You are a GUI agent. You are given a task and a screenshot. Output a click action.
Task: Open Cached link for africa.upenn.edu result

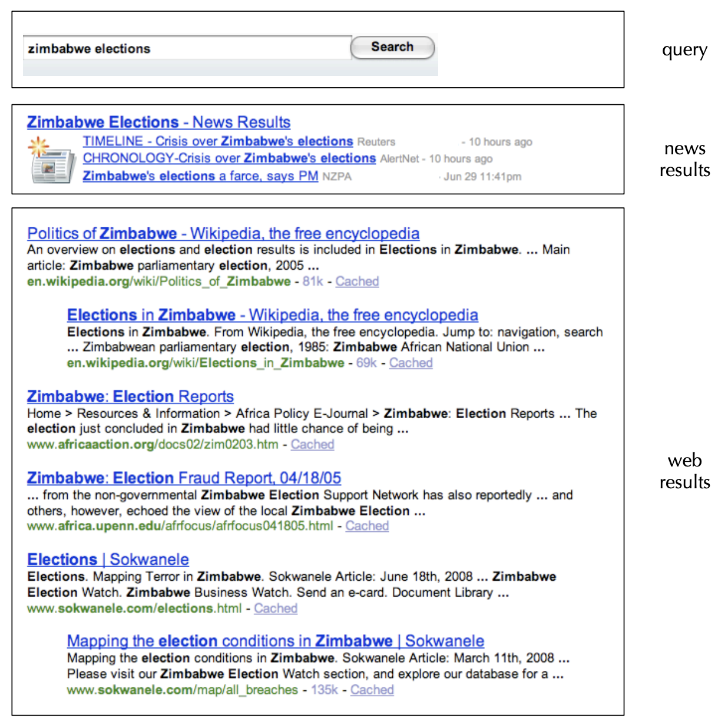point(367,526)
